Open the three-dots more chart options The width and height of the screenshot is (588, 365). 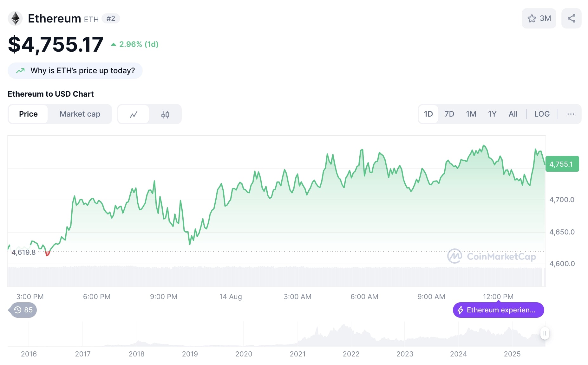(571, 114)
